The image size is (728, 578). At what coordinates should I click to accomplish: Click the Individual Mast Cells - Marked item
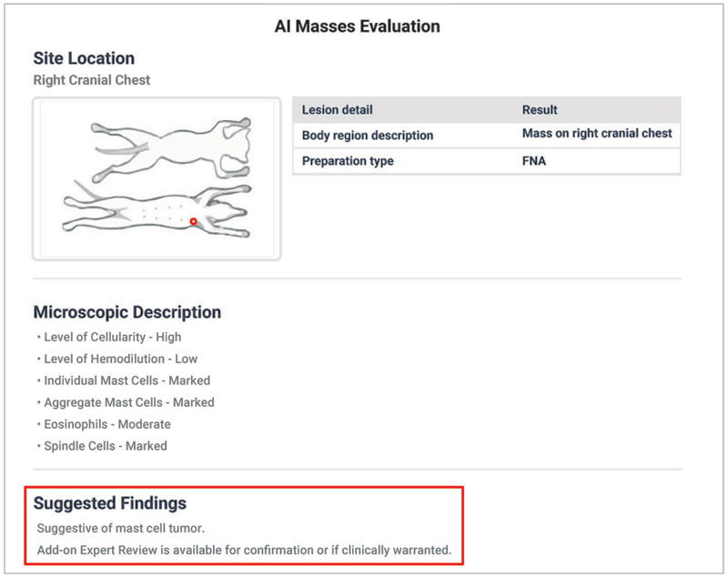click(x=127, y=380)
